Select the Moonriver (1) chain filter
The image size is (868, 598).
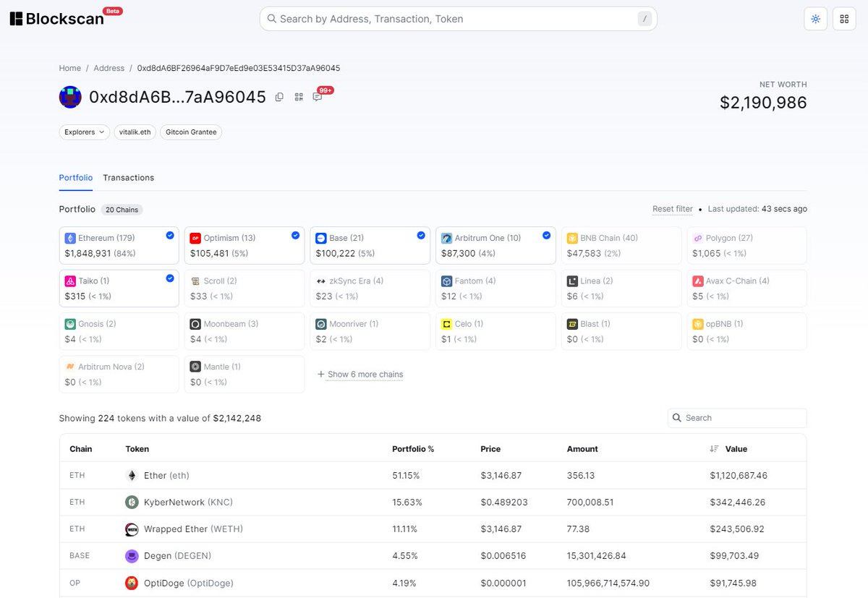(x=370, y=331)
